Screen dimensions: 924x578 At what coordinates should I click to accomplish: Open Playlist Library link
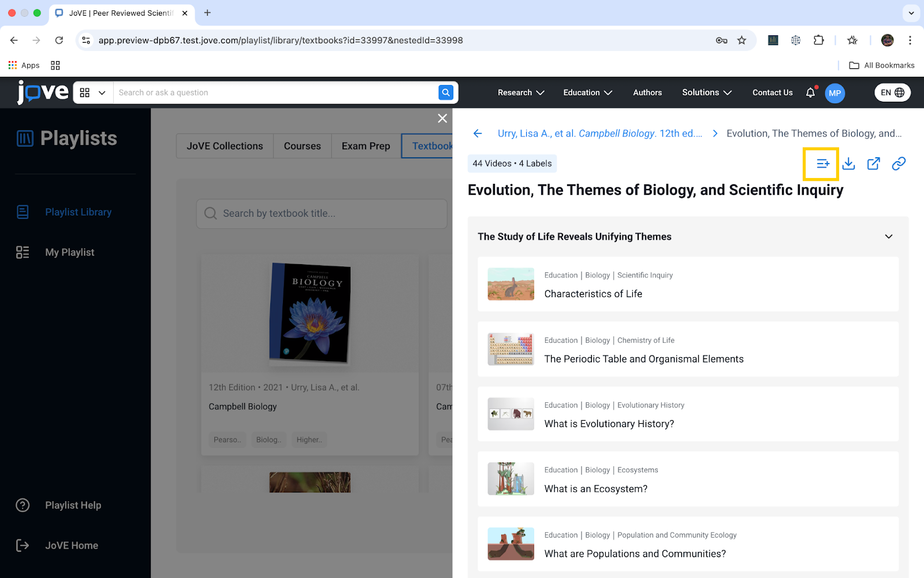79,212
